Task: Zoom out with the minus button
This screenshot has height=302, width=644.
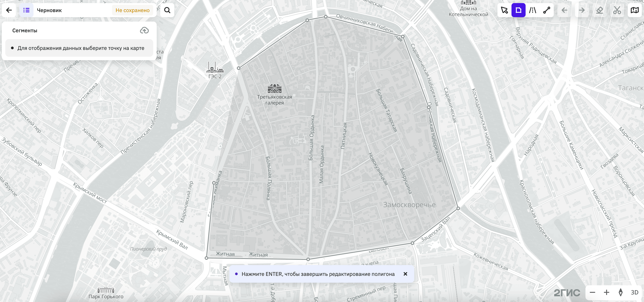Action: 592,292
